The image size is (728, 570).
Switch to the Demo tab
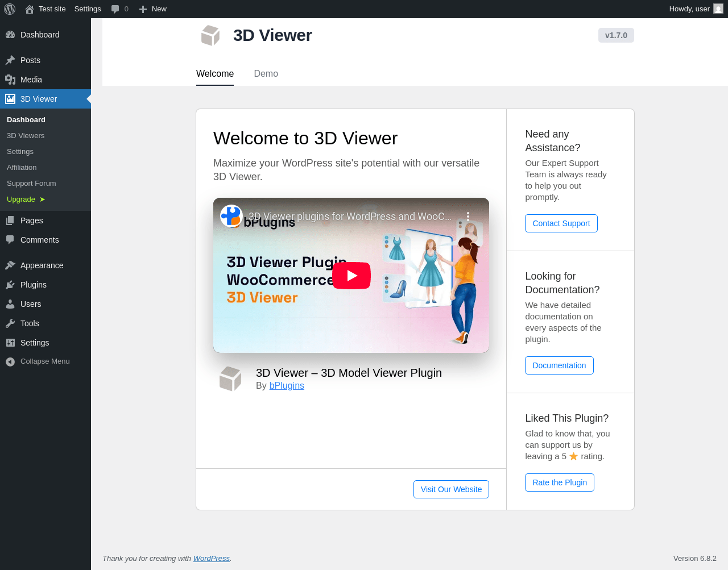(x=266, y=74)
